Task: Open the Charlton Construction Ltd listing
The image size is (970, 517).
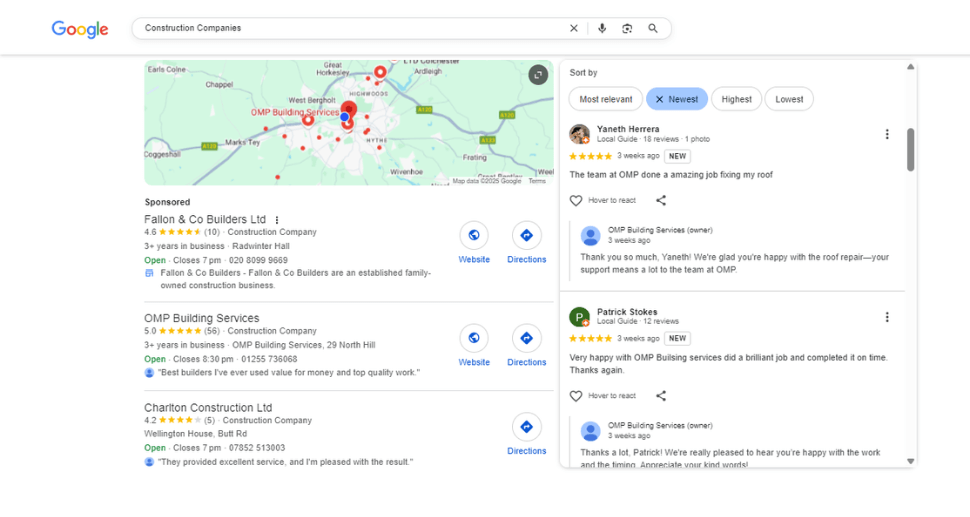Action: pyautogui.click(x=208, y=408)
